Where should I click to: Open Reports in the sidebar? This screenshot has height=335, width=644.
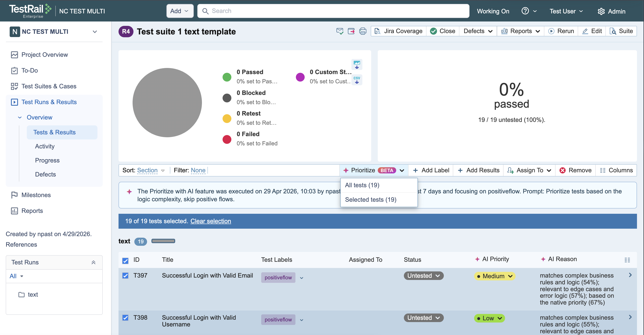32,211
